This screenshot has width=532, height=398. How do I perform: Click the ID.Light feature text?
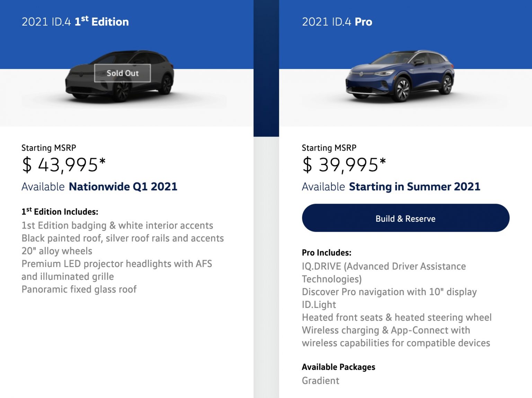pyautogui.click(x=319, y=305)
